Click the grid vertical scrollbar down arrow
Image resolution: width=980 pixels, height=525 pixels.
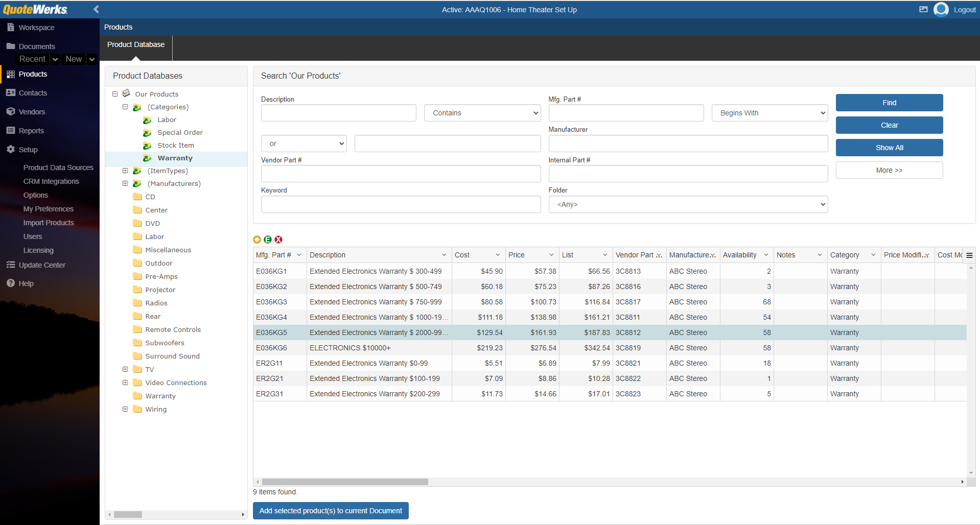tap(971, 473)
